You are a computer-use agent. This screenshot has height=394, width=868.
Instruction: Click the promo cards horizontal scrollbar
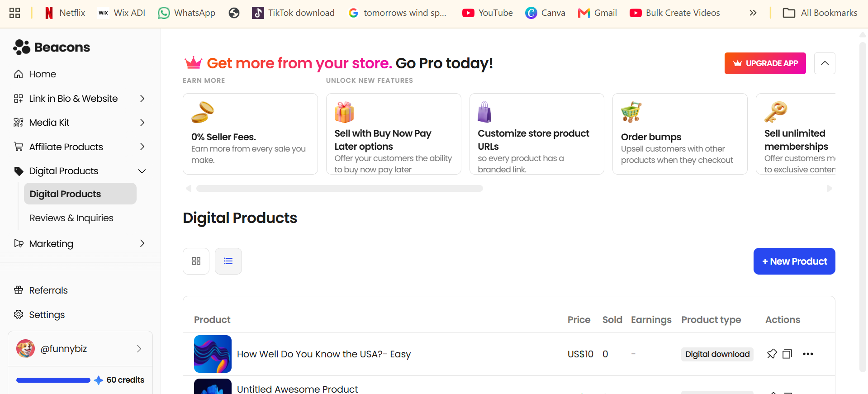(x=340, y=188)
